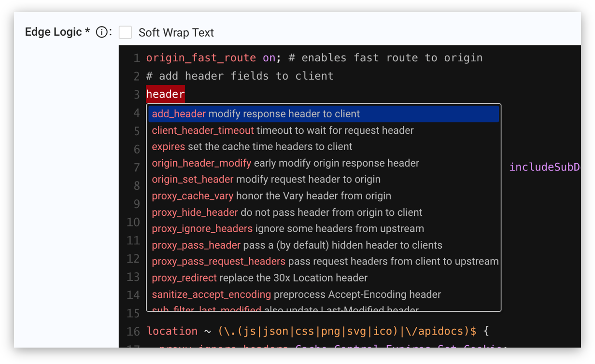Click the comment on line 2

tap(240, 76)
